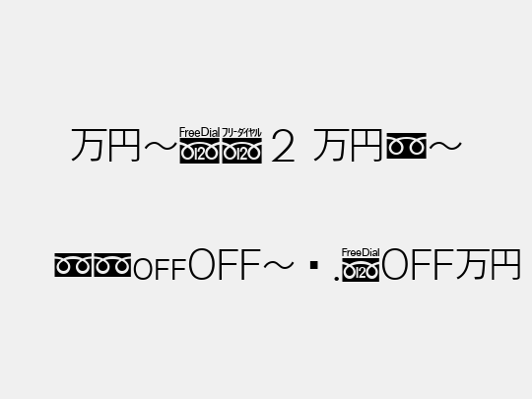Click the wave dash following the first 万円
Image resolution: width=532 pixels, height=399 pixels.
pos(161,146)
